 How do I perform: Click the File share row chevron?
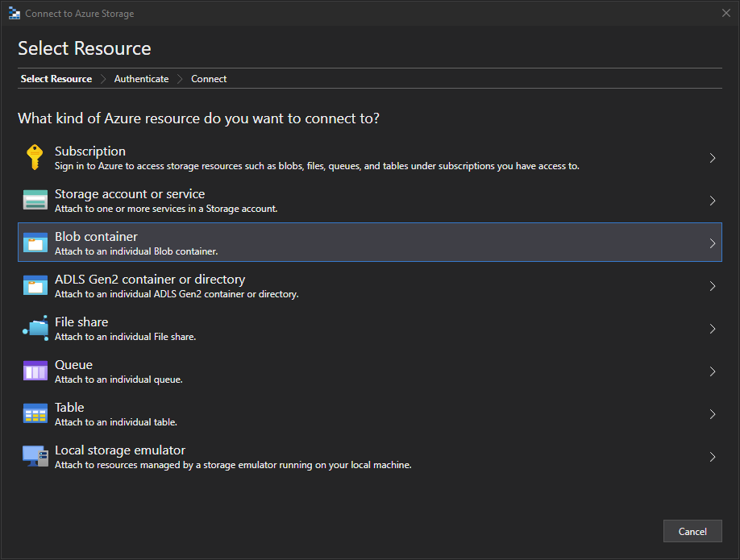pos(713,329)
